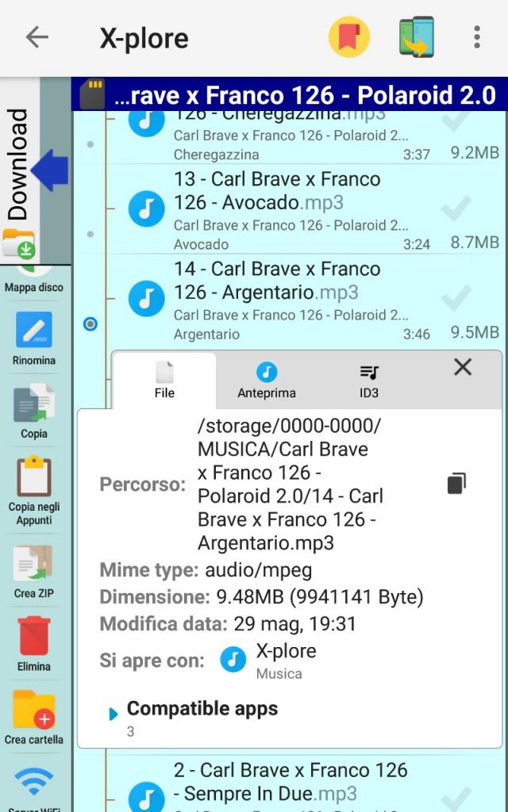The height and width of the screenshot is (812, 508).
Task: Open the Download folder icon in sidebar
Action: 19,244
